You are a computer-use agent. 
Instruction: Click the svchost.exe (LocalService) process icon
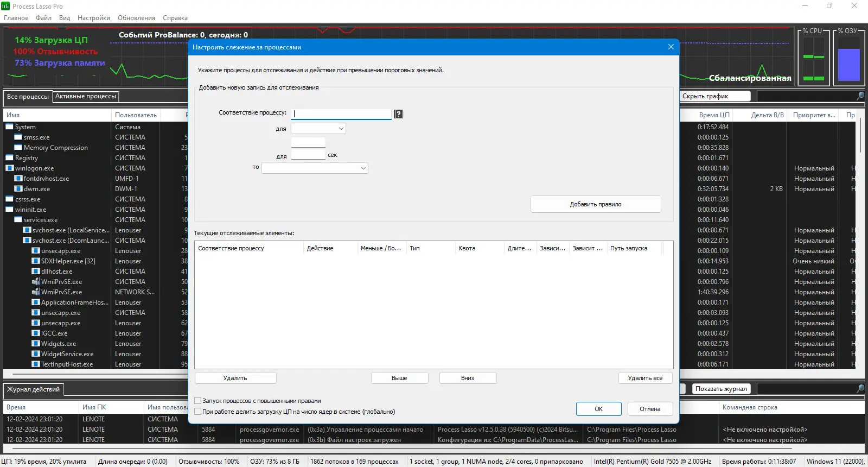27,230
